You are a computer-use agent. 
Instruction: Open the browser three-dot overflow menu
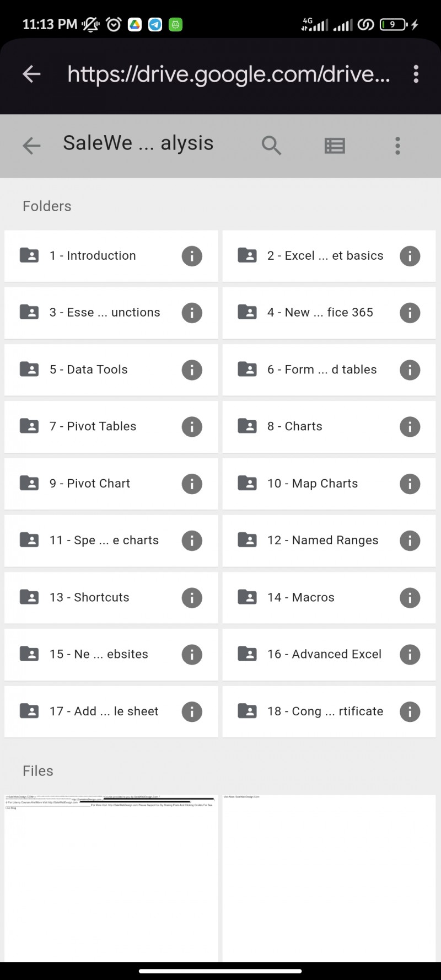click(x=416, y=74)
